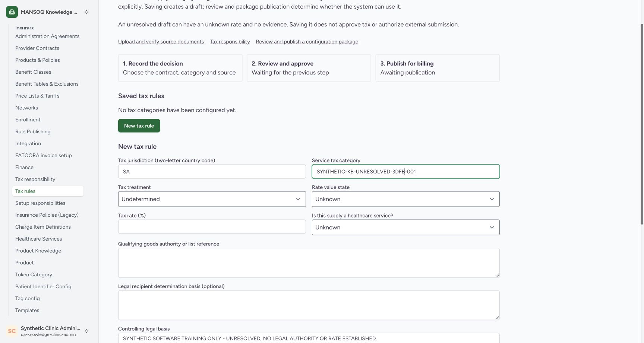Open the Rate value state dropdown

point(405,199)
